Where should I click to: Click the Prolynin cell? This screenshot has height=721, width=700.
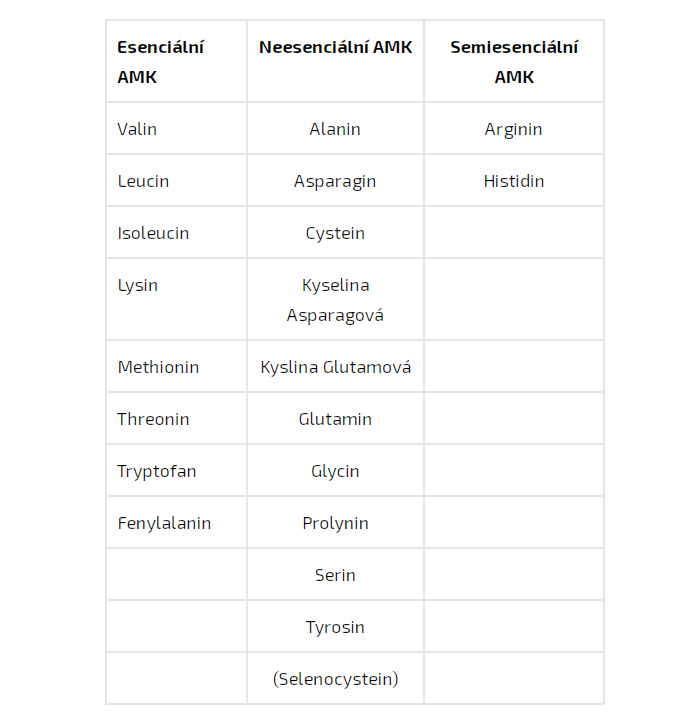point(335,523)
